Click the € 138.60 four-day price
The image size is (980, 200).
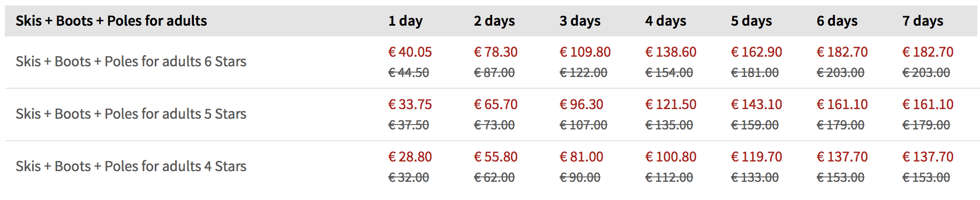coord(671,52)
